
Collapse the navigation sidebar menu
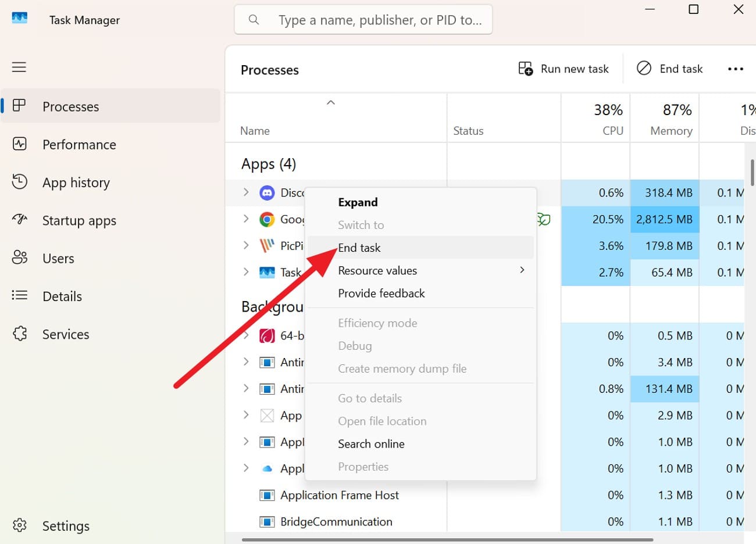pos(19,67)
